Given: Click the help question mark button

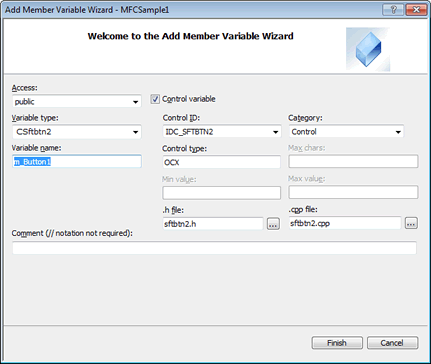Looking at the screenshot, I should point(393,10).
